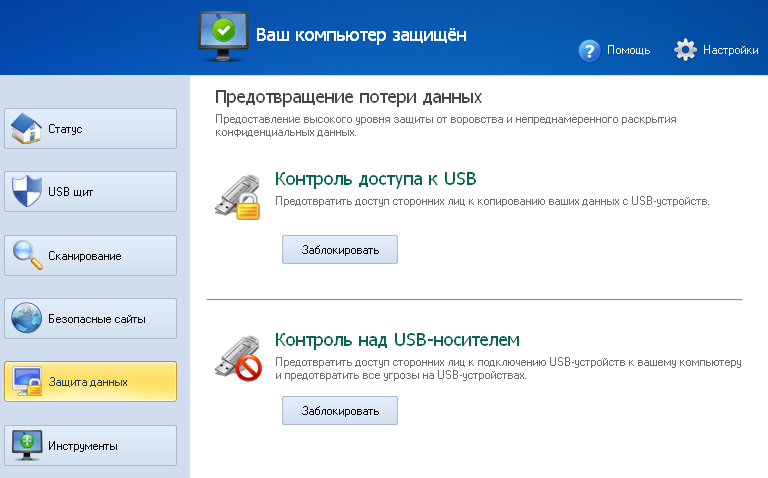Click the magnifying glass icon for Сканирование
Image resolution: width=768 pixels, height=478 pixels.
[x=27, y=255]
